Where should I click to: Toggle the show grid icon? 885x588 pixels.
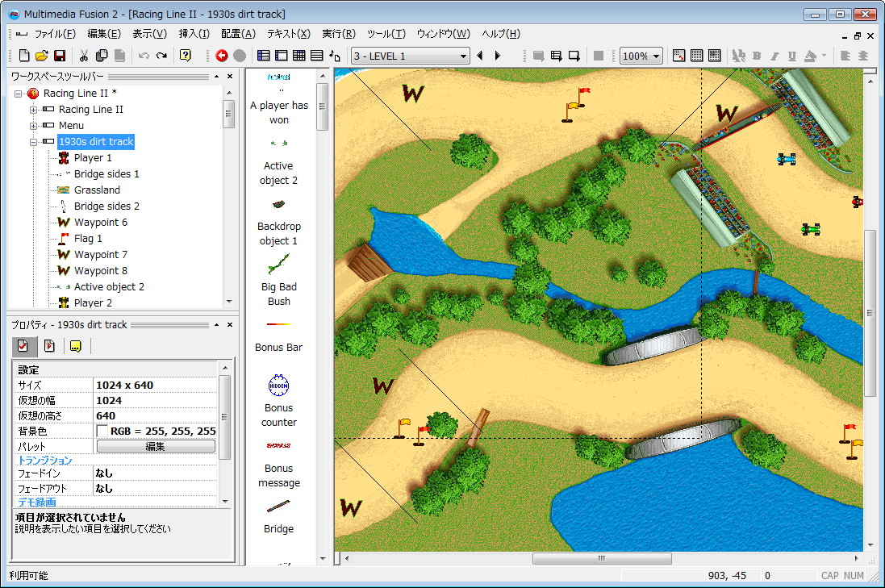697,56
